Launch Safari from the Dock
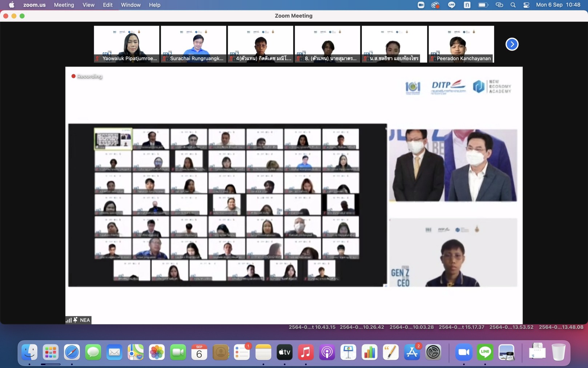 coord(72,352)
